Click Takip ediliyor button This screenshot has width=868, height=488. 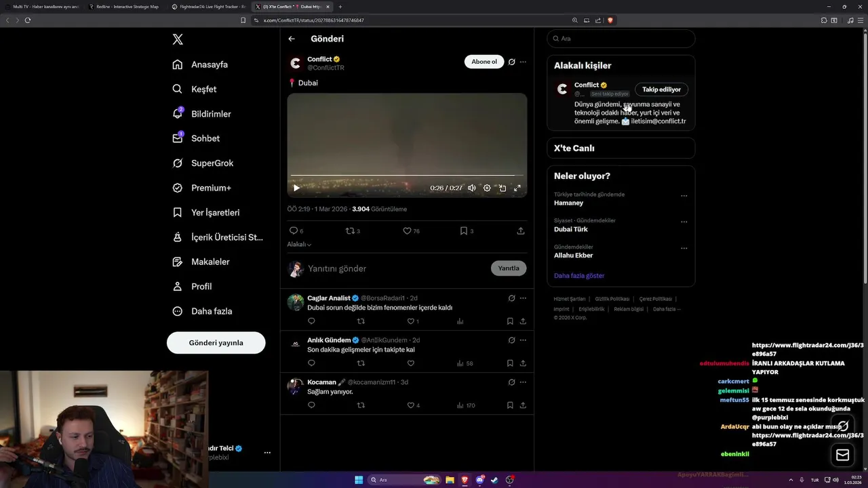point(661,89)
